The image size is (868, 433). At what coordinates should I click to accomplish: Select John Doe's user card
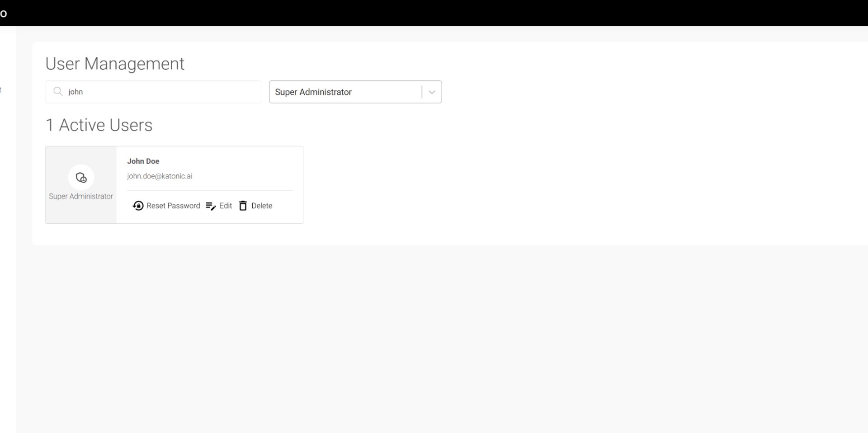tap(174, 184)
